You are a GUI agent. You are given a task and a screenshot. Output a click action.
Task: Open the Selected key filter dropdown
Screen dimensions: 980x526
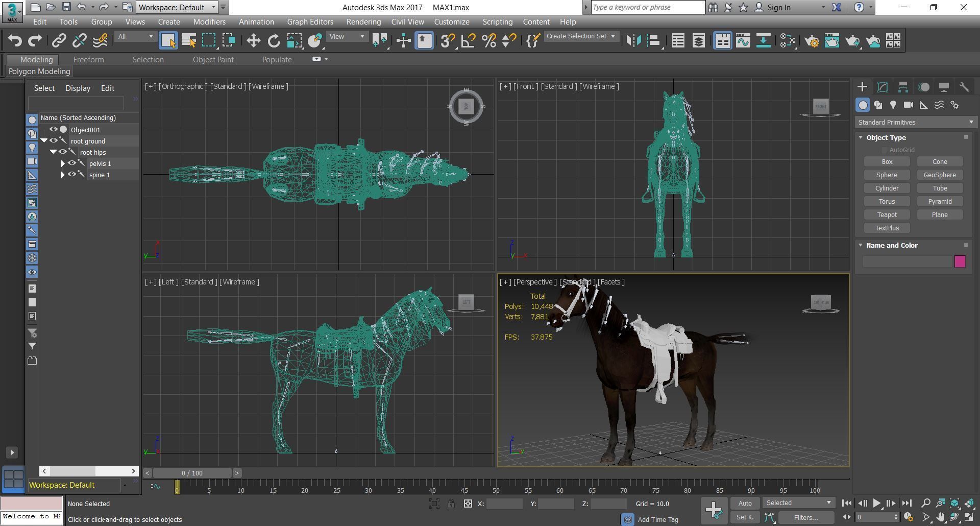click(798, 503)
